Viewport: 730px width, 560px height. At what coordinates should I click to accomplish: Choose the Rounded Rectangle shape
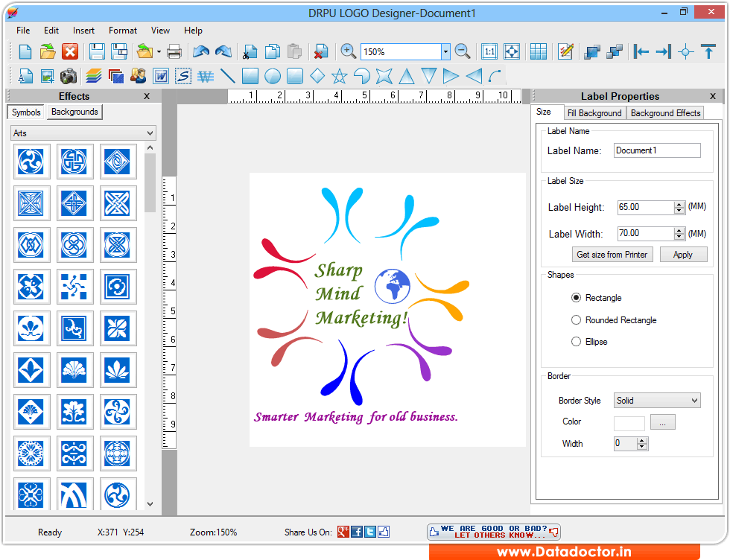(x=576, y=319)
